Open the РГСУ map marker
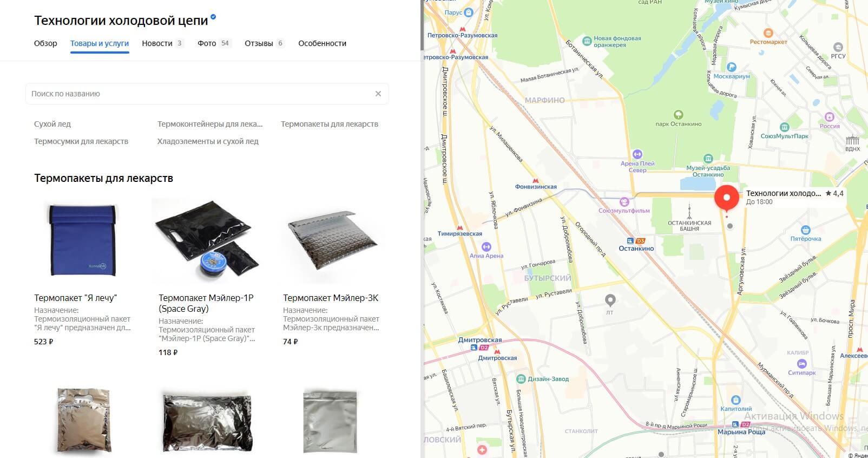The image size is (868, 458). 838,47
